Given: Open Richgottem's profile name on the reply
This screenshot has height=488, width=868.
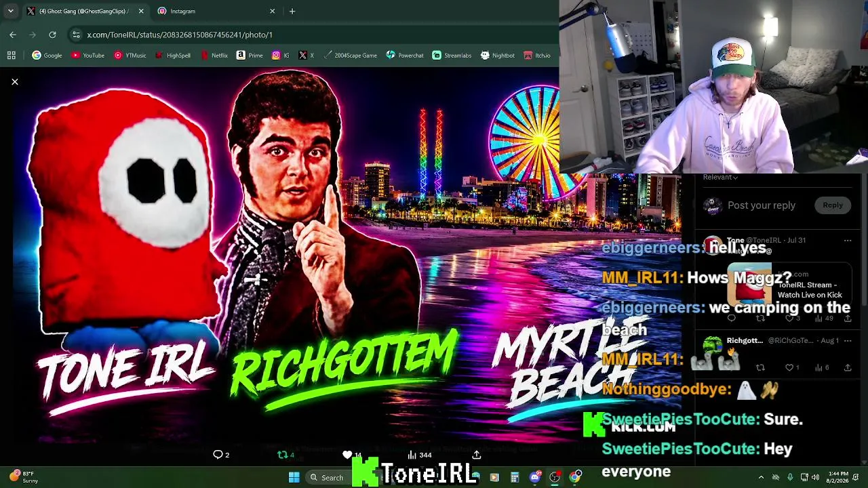Looking at the screenshot, I should [x=745, y=341].
